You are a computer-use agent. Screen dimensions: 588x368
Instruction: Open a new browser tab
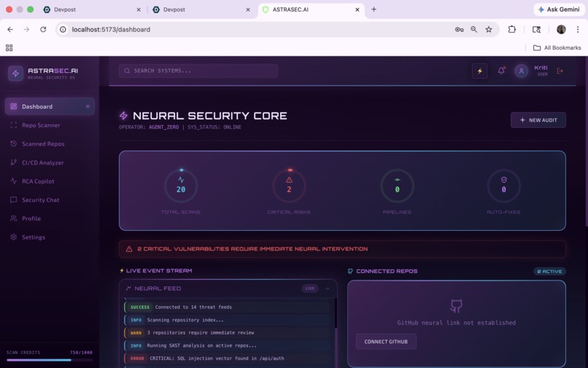click(374, 9)
